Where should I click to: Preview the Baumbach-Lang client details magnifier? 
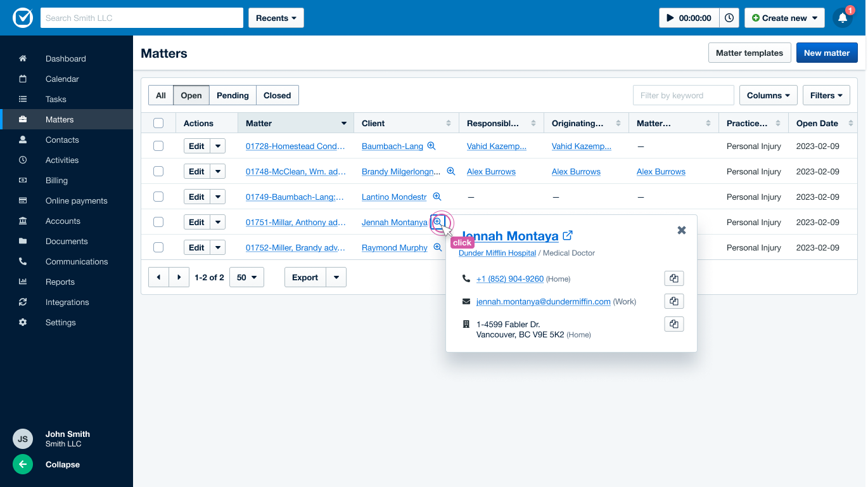coord(431,146)
